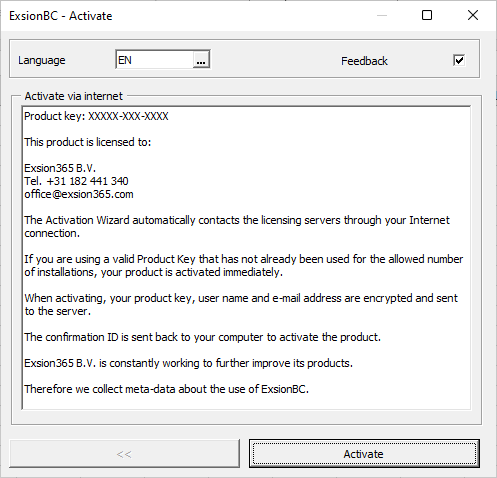Click the email office@exsion365.com
The image size is (497, 478).
pyautogui.click(x=79, y=194)
